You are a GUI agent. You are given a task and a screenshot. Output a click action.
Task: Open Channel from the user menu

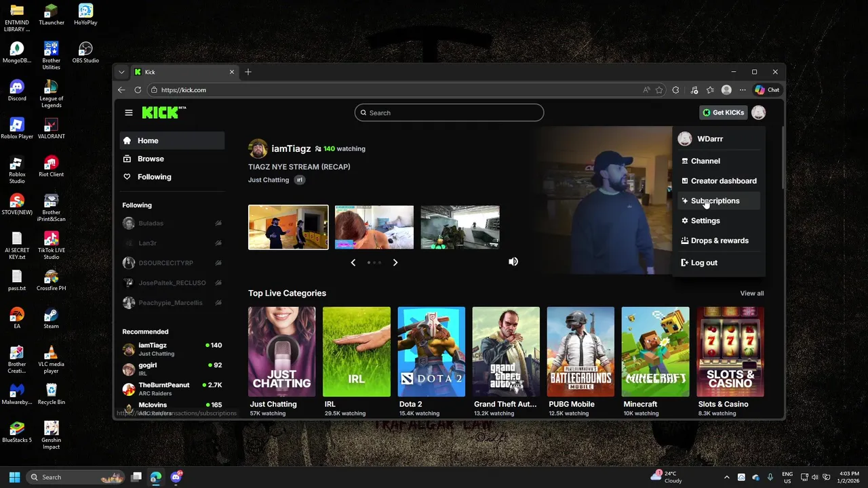click(719, 161)
